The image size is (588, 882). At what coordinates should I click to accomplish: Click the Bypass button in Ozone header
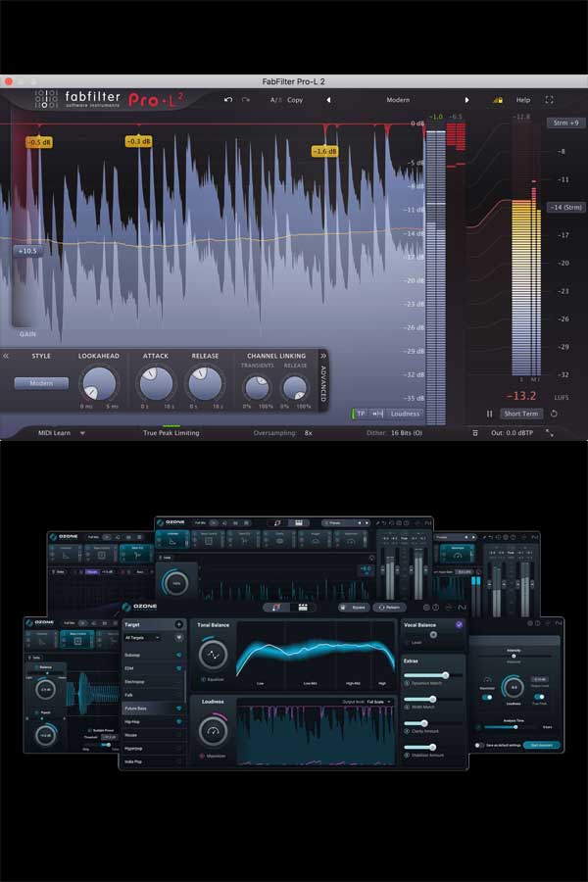[x=354, y=608]
